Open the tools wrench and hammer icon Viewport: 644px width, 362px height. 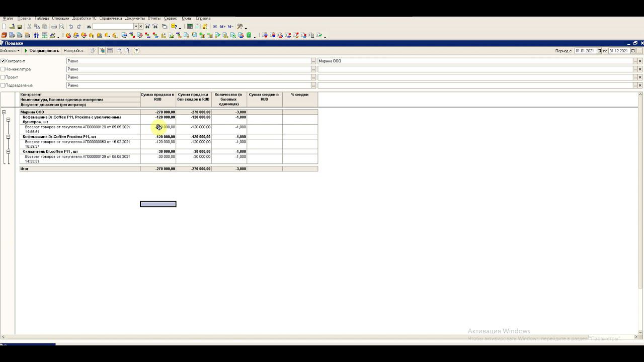click(240, 27)
